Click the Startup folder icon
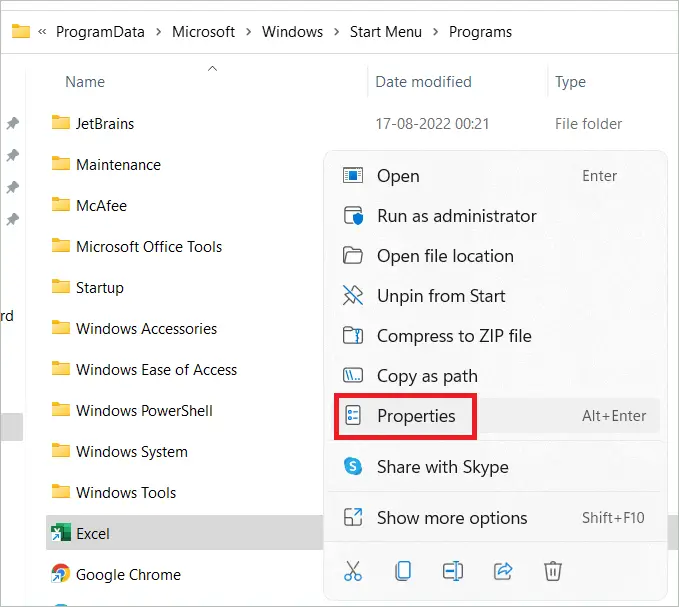 [61, 287]
